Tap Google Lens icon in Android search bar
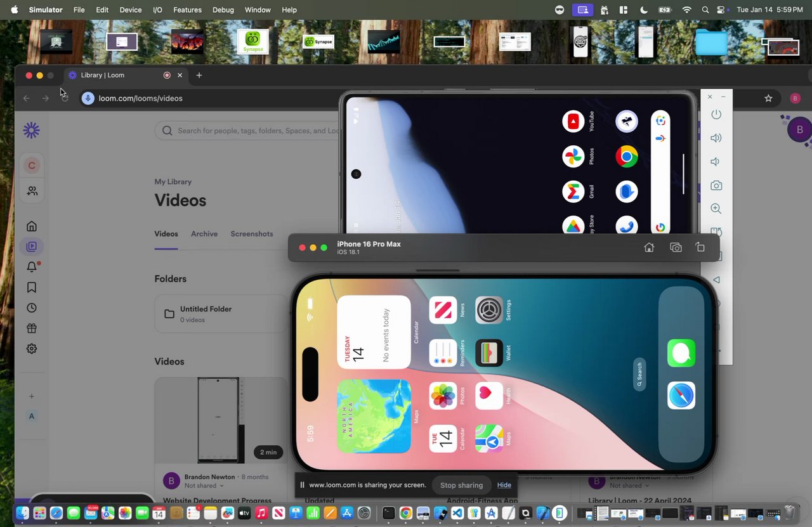The image size is (812, 527). [660, 120]
